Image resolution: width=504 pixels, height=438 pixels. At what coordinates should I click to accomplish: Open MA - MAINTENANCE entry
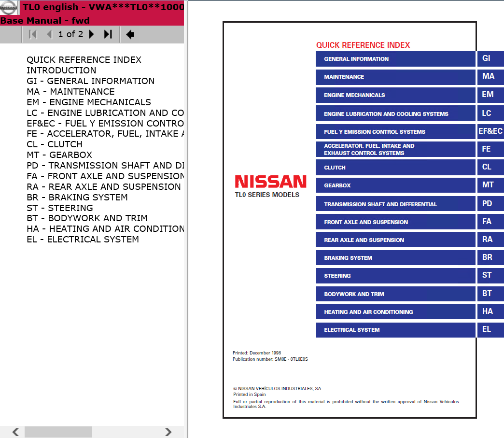(70, 92)
